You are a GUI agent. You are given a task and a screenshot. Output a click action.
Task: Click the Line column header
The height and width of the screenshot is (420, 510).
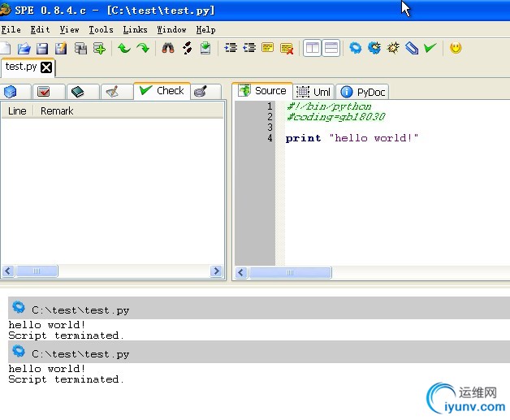[x=17, y=111]
